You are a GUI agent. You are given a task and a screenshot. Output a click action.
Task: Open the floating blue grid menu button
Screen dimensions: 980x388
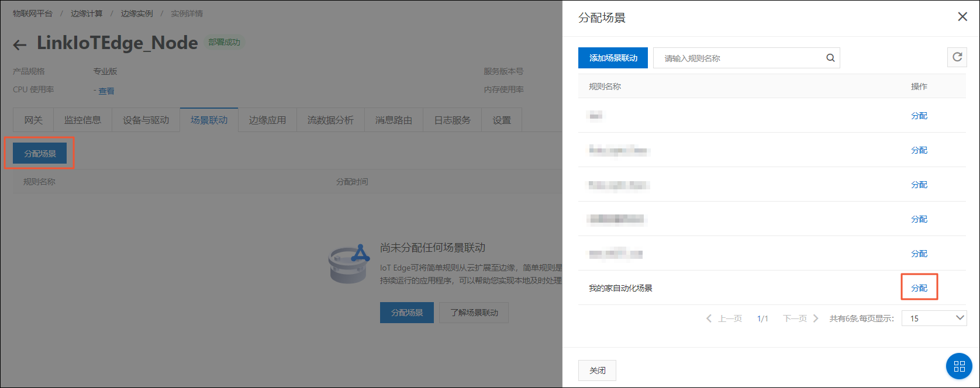959,366
